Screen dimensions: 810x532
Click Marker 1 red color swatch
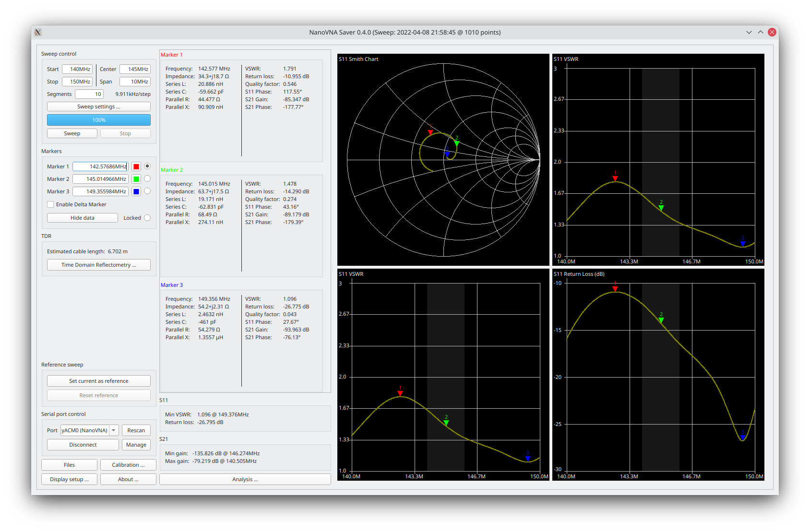(x=136, y=166)
